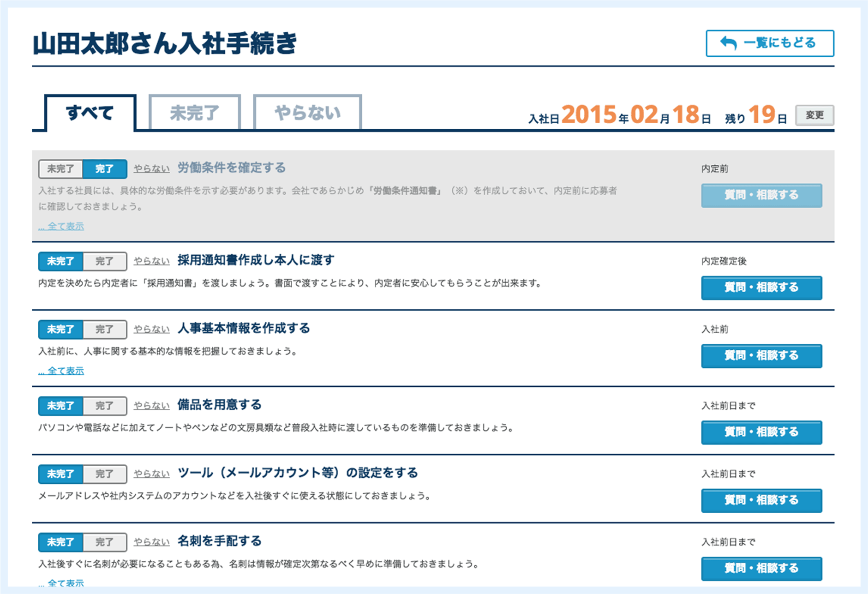
Task: Open the やらない tab
Action: point(307,113)
